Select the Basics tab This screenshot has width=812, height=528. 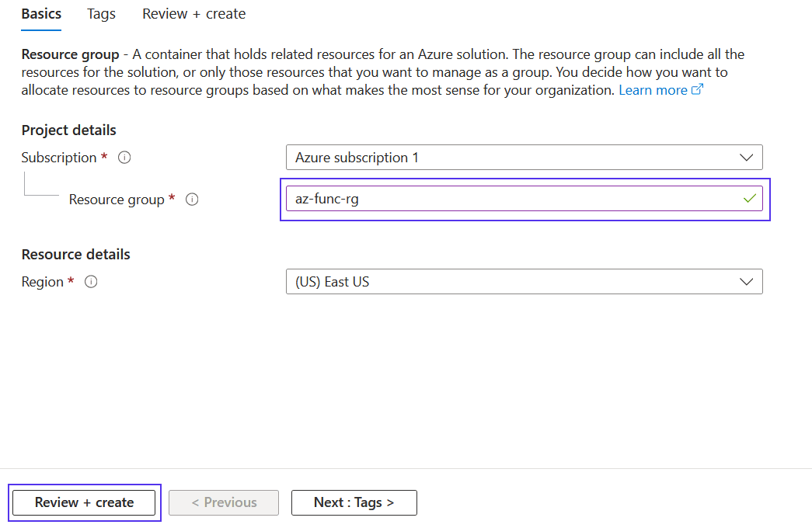point(40,13)
